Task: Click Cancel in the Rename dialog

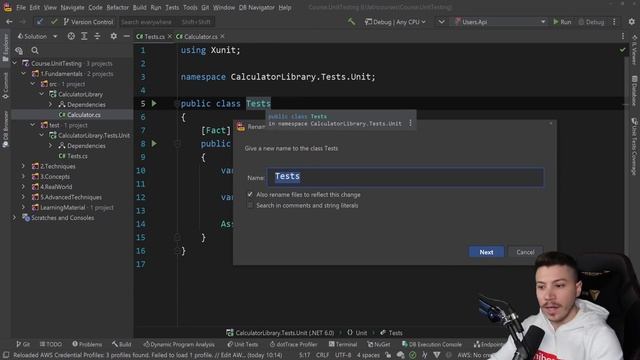Action: coord(525,252)
